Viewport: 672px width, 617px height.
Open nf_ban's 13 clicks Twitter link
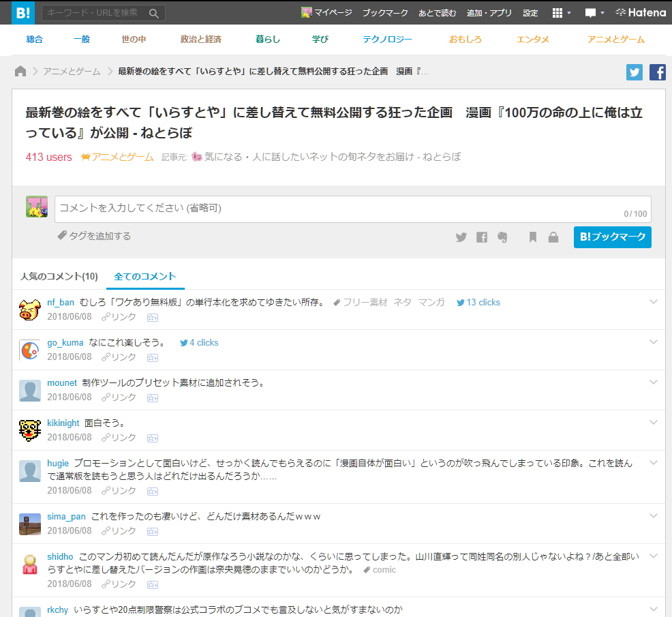pos(478,303)
